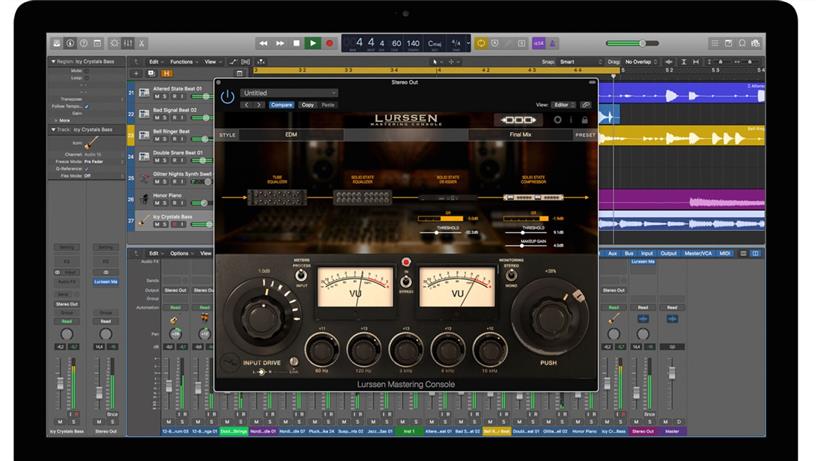The width and height of the screenshot is (820, 461).
Task: Click the Catch Playhead button
Action: coord(260,62)
